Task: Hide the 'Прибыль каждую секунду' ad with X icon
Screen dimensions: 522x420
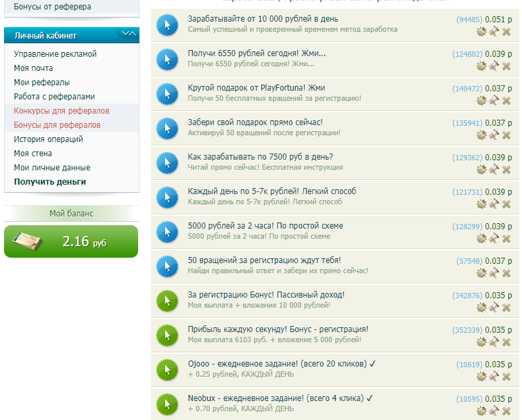Action: pyautogui.click(x=506, y=342)
